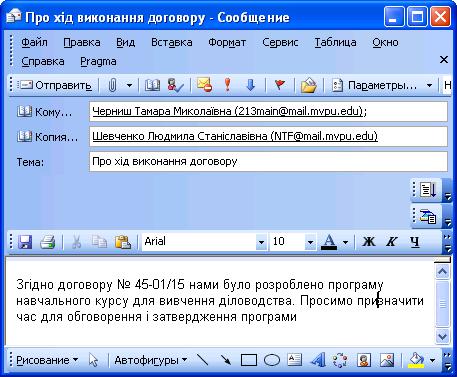The width and height of the screenshot is (457, 377).
Task: Select the objects pointer arrow tool
Action: pos(94,360)
